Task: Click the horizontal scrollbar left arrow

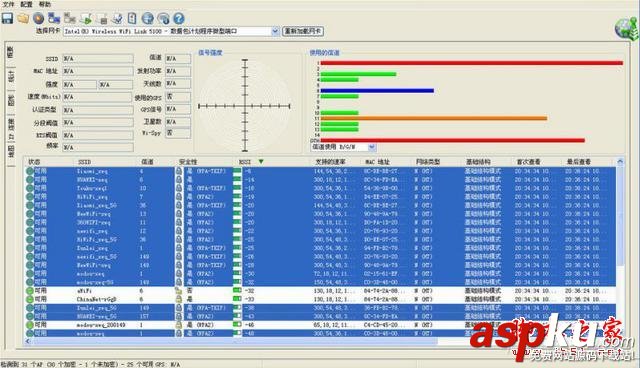Action: click(28, 341)
